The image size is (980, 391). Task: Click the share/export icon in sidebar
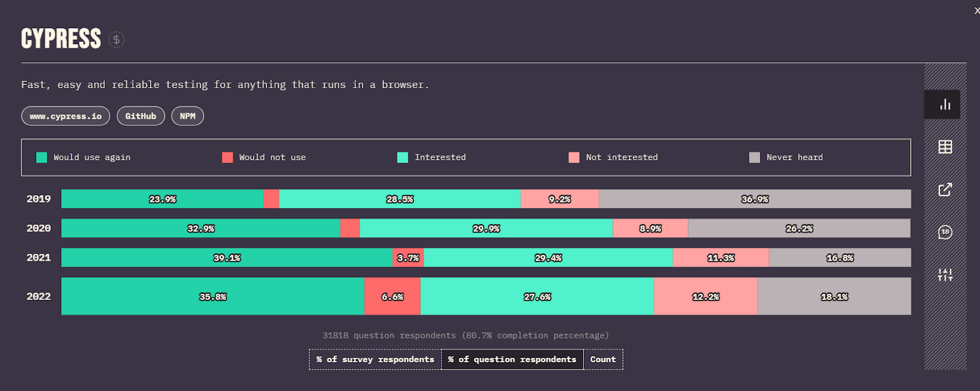(x=944, y=190)
